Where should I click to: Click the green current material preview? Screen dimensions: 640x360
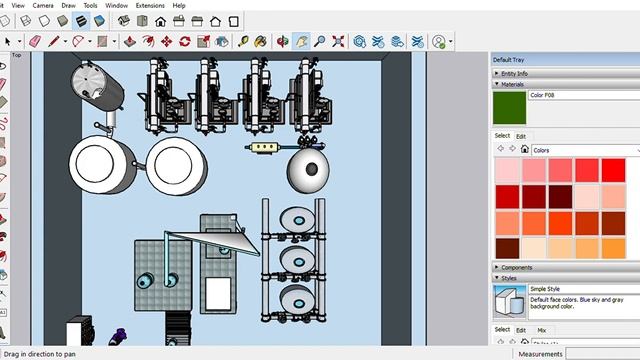click(x=509, y=108)
